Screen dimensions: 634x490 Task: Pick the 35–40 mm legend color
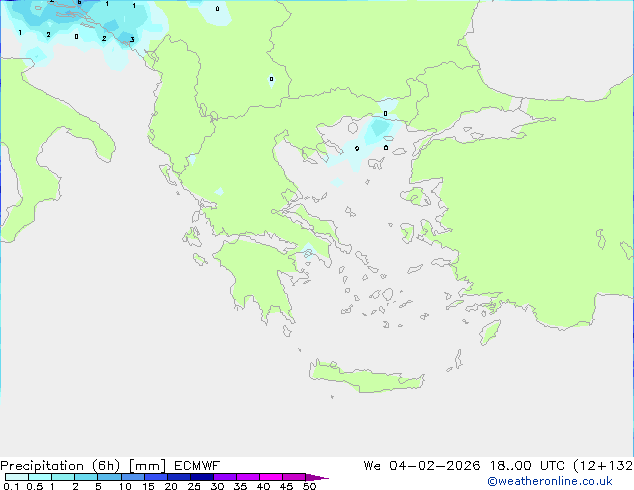tap(248, 477)
